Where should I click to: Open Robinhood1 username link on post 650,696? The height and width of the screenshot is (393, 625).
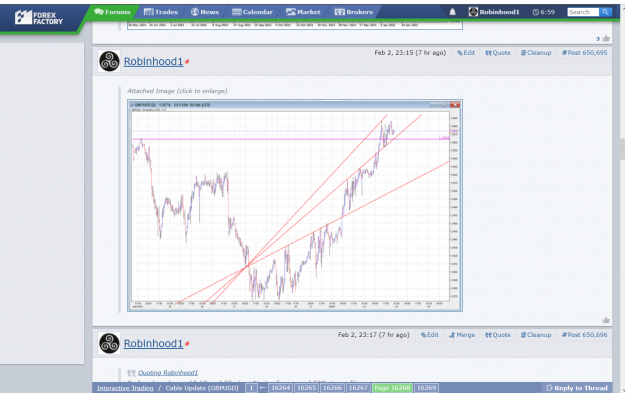pos(153,344)
